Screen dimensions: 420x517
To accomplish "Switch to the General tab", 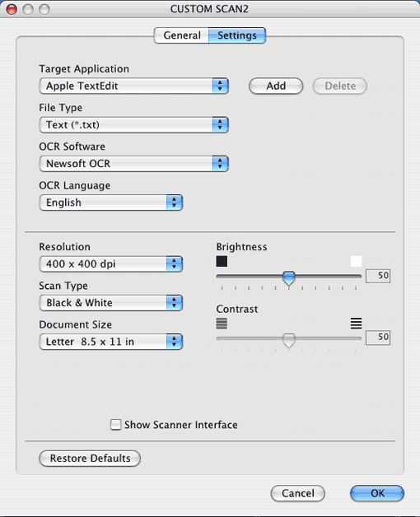I will (181, 35).
